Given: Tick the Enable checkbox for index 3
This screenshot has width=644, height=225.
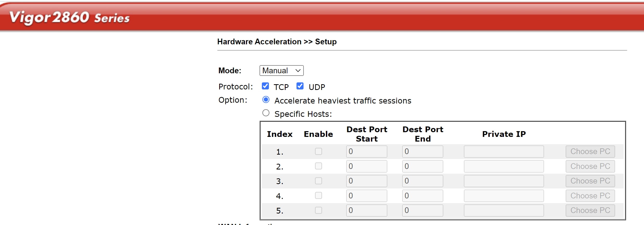Looking at the screenshot, I should point(318,181).
